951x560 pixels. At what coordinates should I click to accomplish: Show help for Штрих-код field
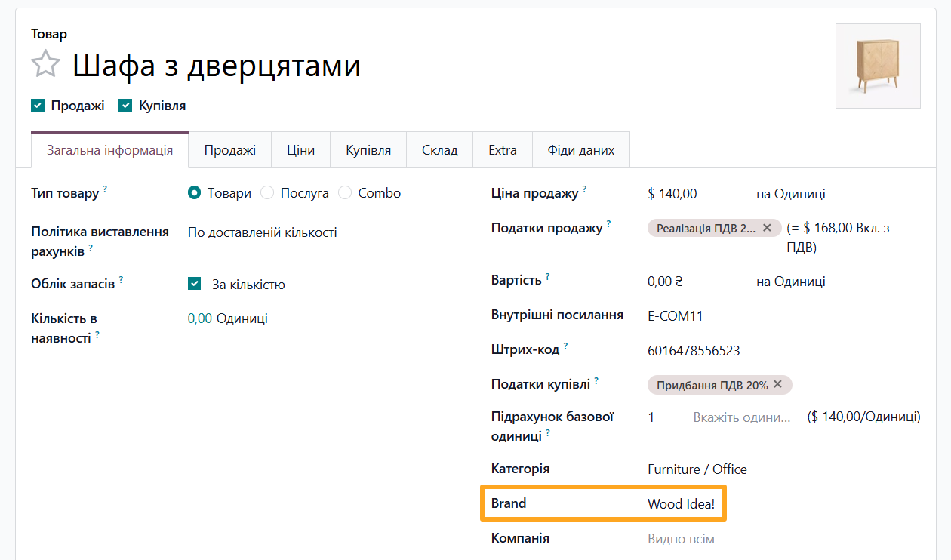[x=565, y=346]
